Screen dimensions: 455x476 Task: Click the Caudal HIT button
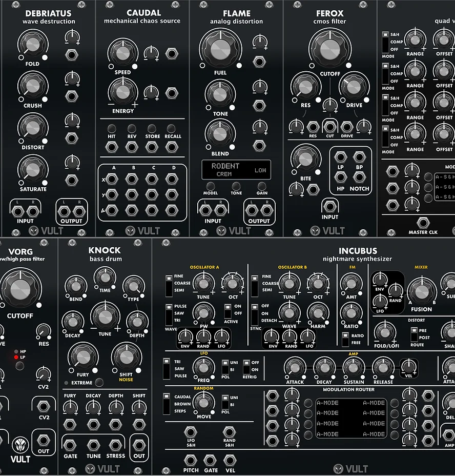(x=111, y=128)
